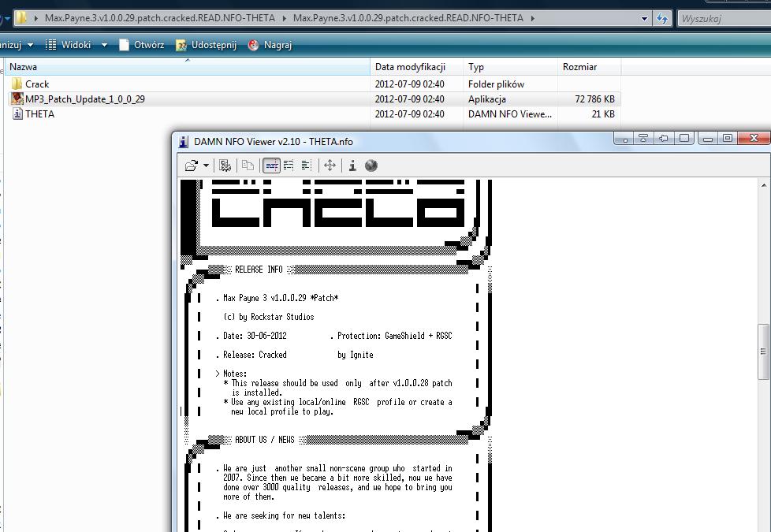771x532 pixels.
Task: Click the Nagraj disc icon
Action: 253,45
